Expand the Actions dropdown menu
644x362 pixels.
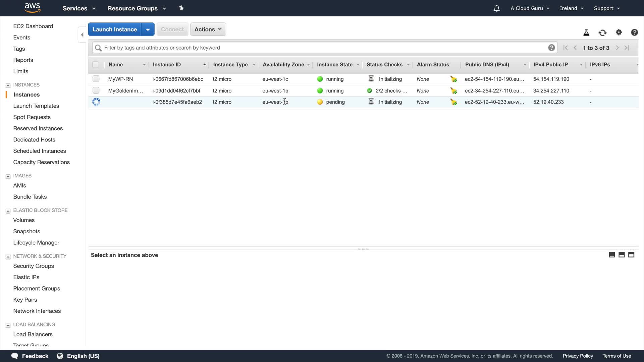pyautogui.click(x=208, y=29)
